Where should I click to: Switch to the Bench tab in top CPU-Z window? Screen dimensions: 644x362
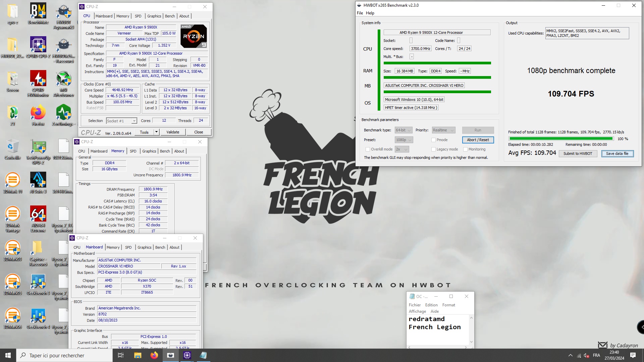[170, 16]
